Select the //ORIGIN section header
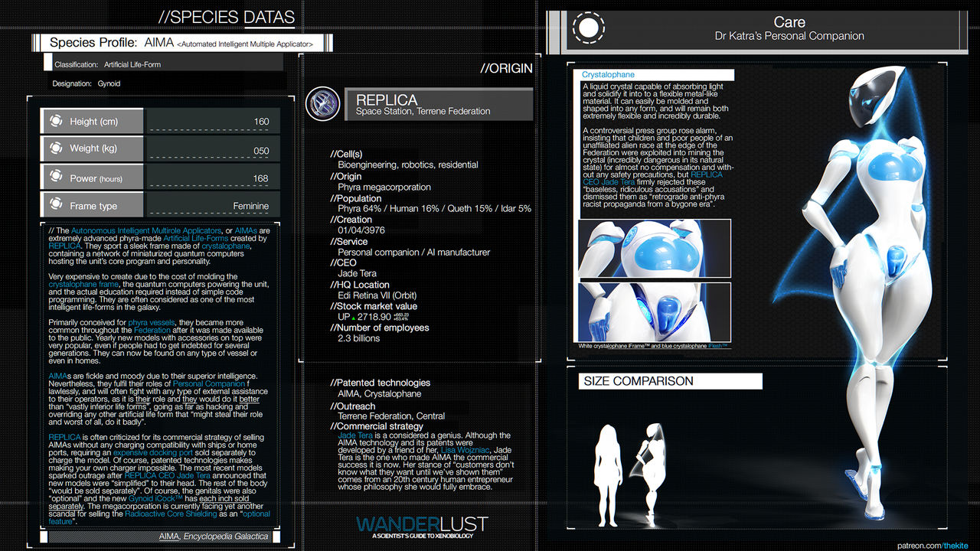The width and height of the screenshot is (980, 551). click(x=506, y=68)
